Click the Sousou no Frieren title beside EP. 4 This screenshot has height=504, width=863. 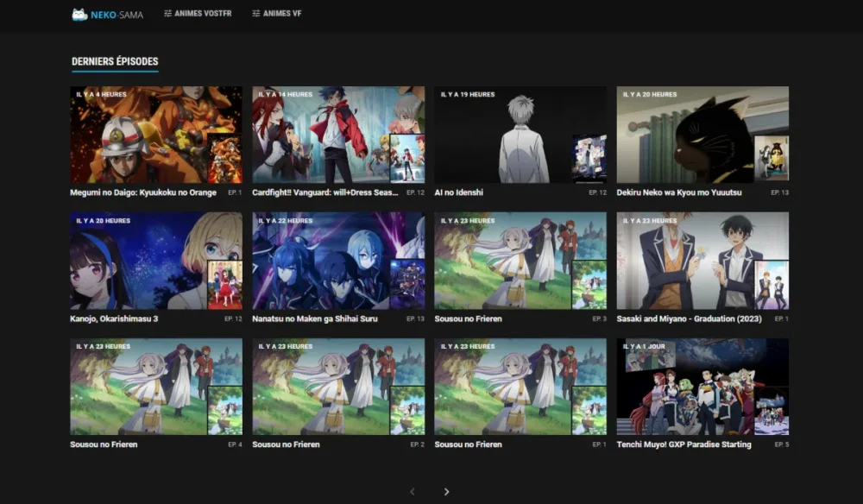click(104, 444)
